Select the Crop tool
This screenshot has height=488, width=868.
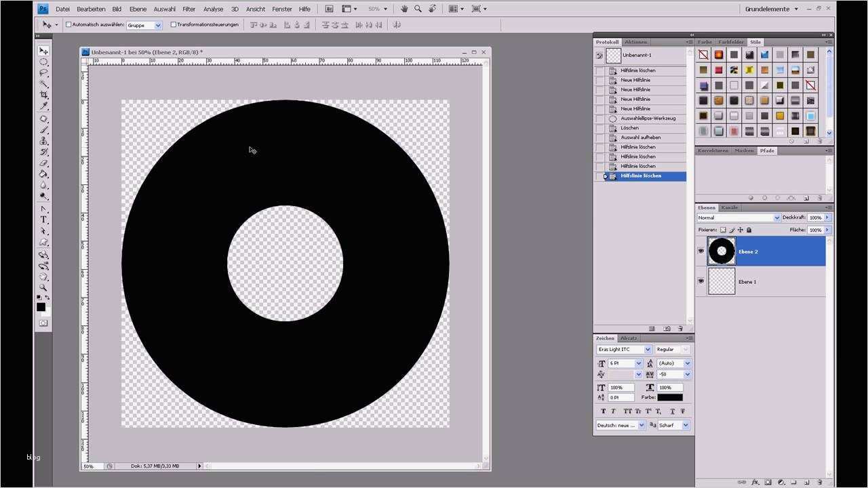coord(43,95)
